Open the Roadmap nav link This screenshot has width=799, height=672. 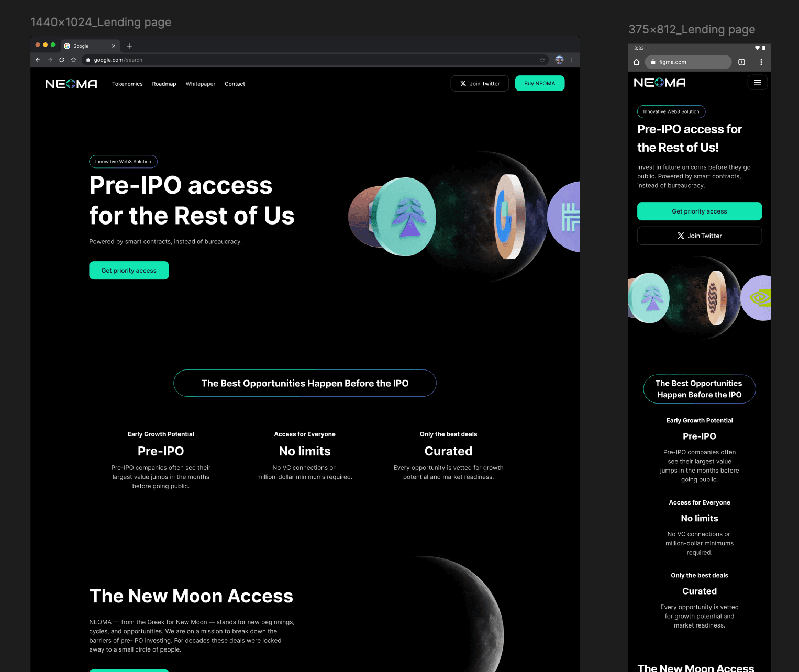tap(164, 84)
